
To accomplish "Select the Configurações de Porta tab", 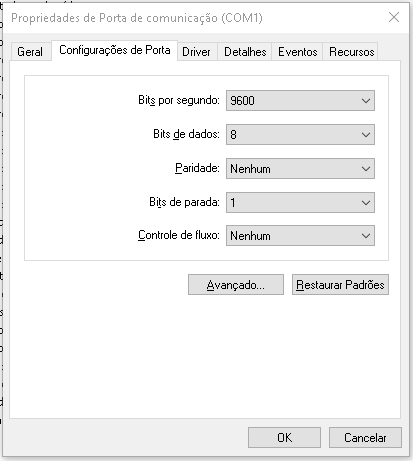I will [x=114, y=50].
